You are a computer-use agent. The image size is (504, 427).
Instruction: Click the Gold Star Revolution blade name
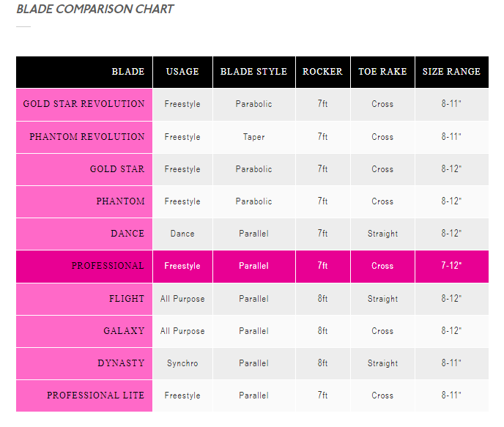[84, 104]
